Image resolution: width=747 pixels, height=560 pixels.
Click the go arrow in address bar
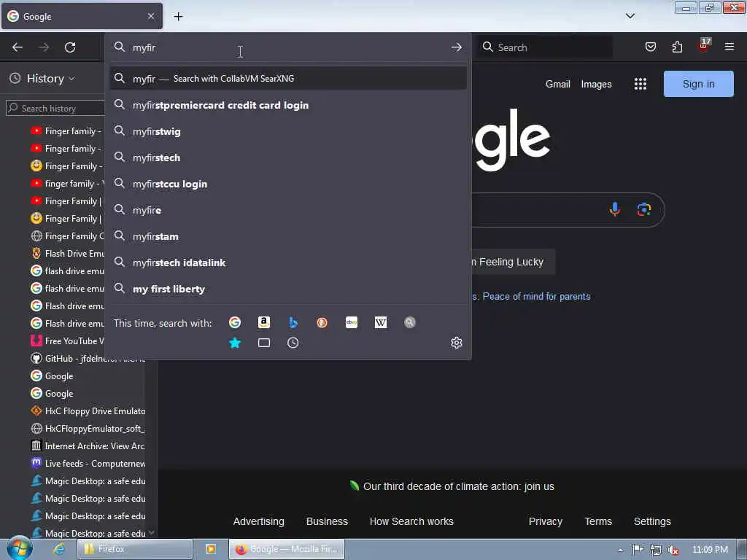coord(457,47)
